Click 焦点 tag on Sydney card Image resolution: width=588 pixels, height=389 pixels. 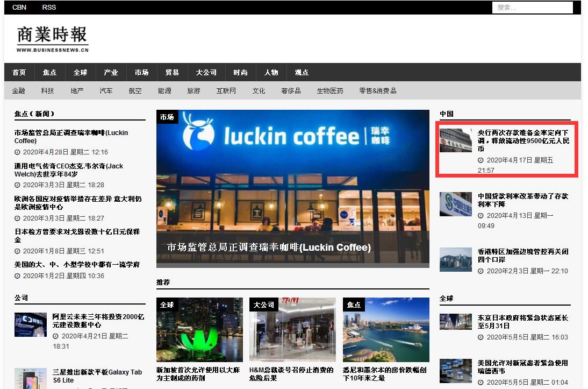[354, 305]
